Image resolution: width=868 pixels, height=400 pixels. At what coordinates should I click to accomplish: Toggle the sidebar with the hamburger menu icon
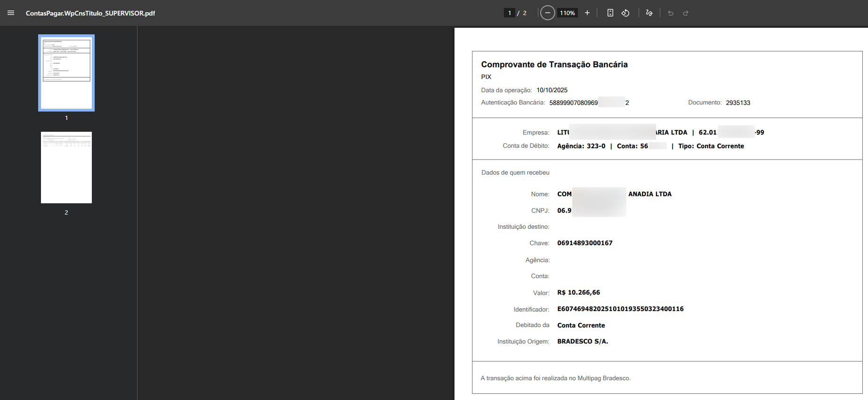tap(11, 13)
